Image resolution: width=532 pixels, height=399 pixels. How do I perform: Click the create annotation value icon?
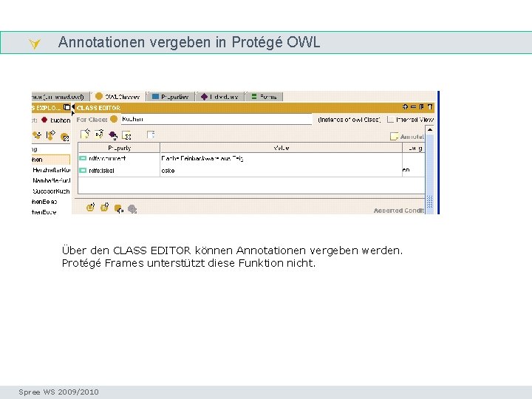tap(85, 134)
